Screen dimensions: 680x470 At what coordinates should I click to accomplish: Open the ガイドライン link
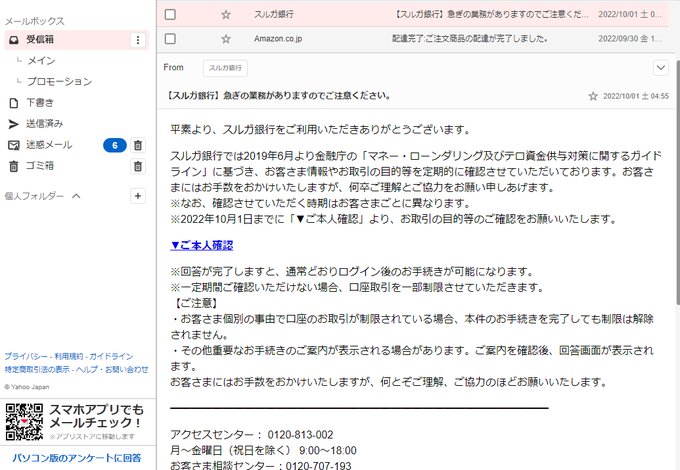pyautogui.click(x=111, y=356)
